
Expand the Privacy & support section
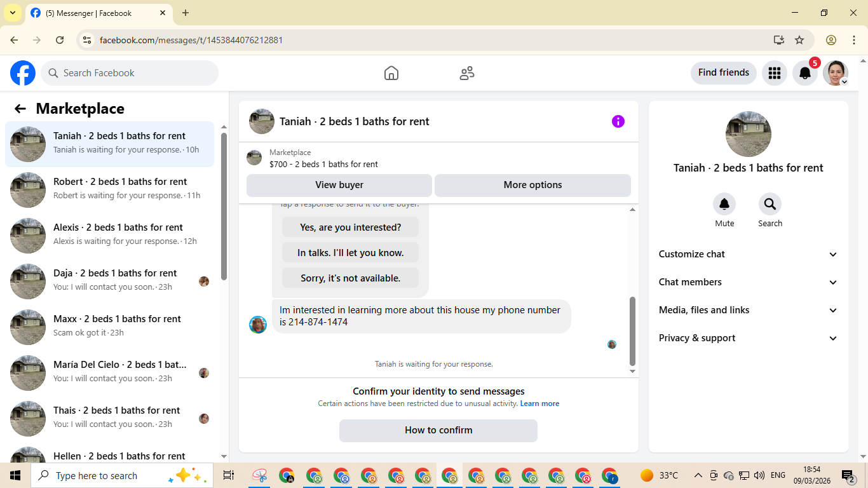749,338
